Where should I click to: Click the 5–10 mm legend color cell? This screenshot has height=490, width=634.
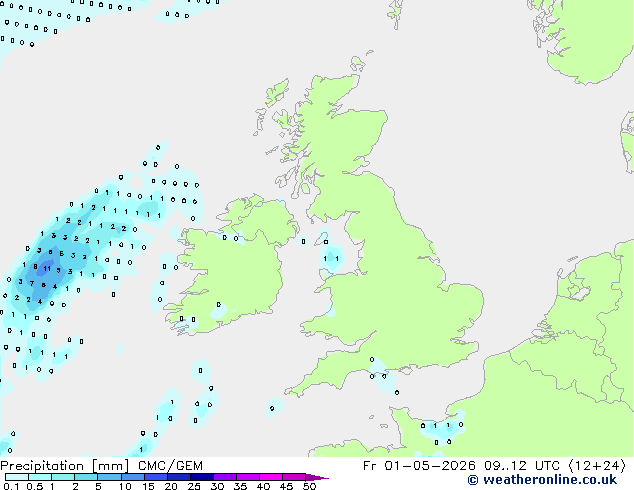(x=109, y=477)
